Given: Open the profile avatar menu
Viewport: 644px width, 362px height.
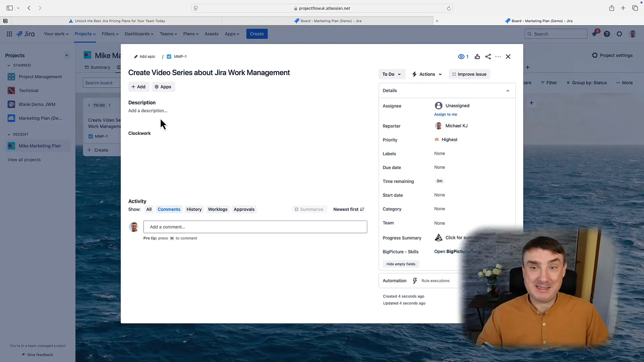Looking at the screenshot, I should point(633,34).
